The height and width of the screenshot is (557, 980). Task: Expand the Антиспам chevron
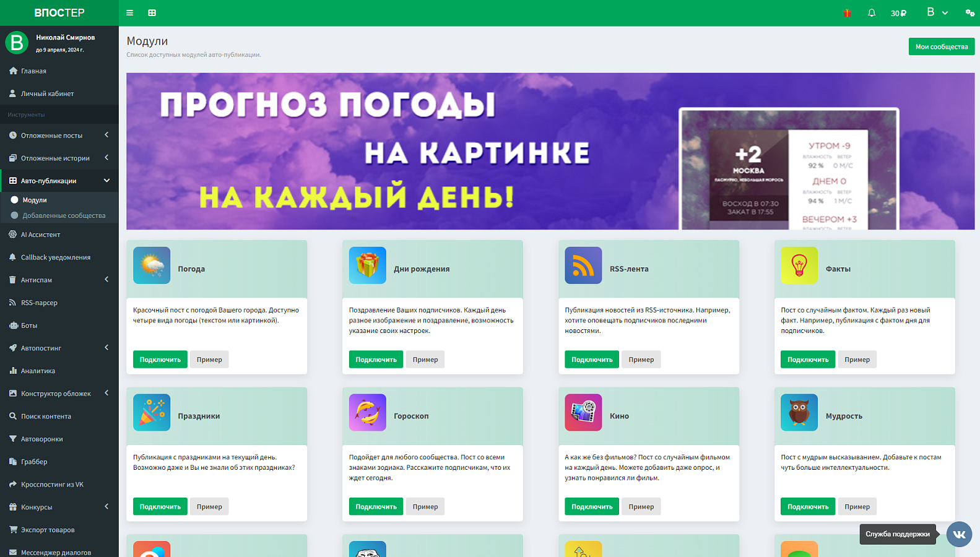click(106, 280)
